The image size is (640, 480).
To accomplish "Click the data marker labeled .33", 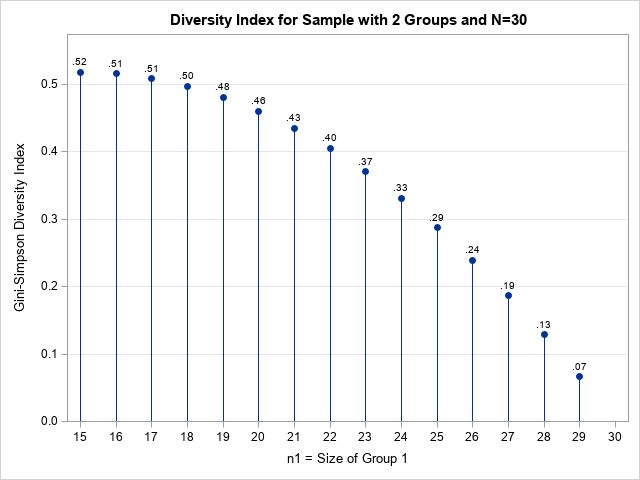I will 401,199.
